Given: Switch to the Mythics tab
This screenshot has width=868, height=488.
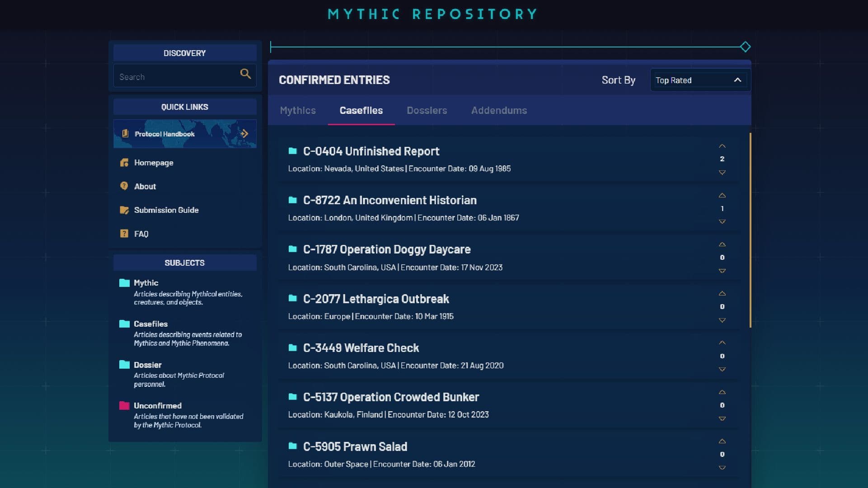Looking at the screenshot, I should click(298, 110).
